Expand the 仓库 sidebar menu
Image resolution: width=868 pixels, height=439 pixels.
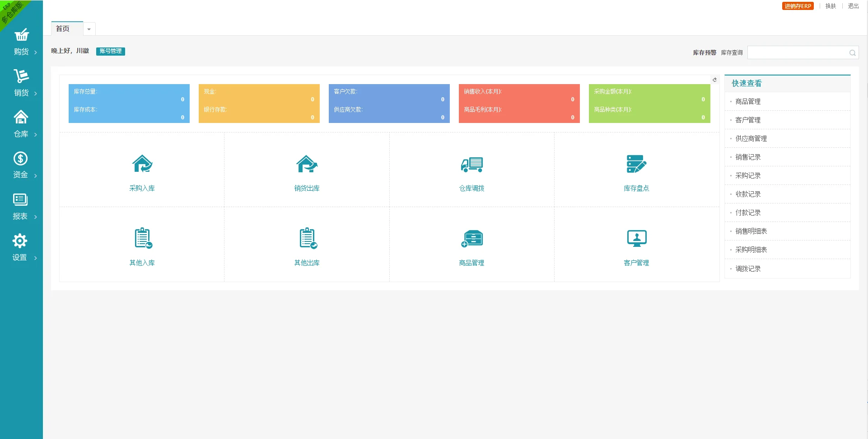coord(21,124)
